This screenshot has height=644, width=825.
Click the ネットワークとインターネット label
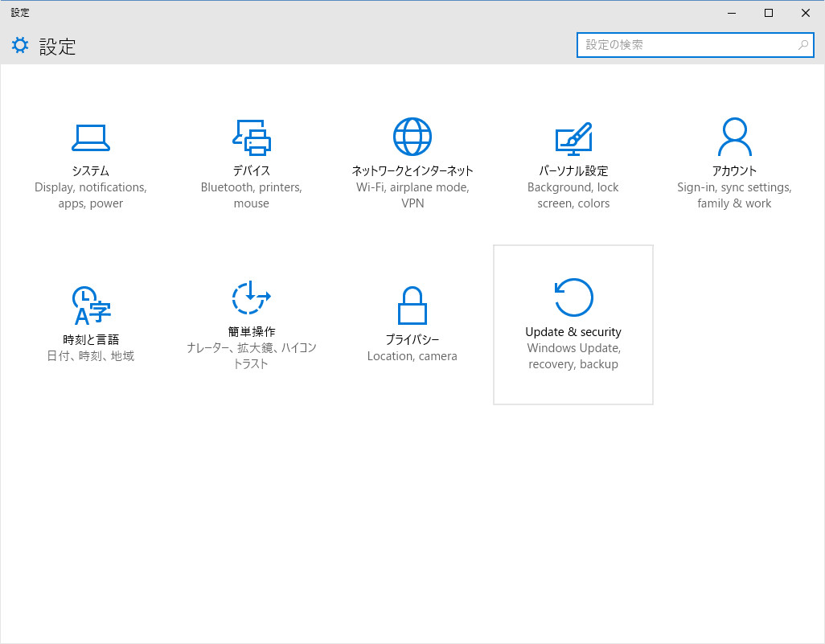412,171
